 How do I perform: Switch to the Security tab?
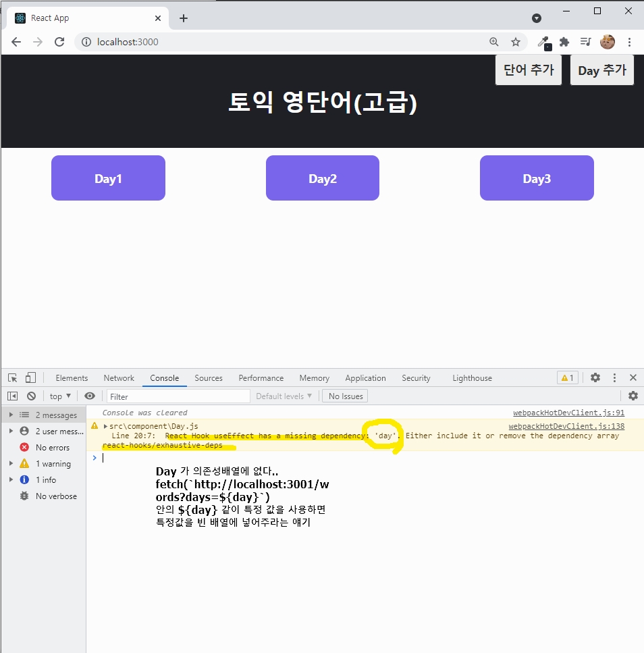pyautogui.click(x=416, y=377)
